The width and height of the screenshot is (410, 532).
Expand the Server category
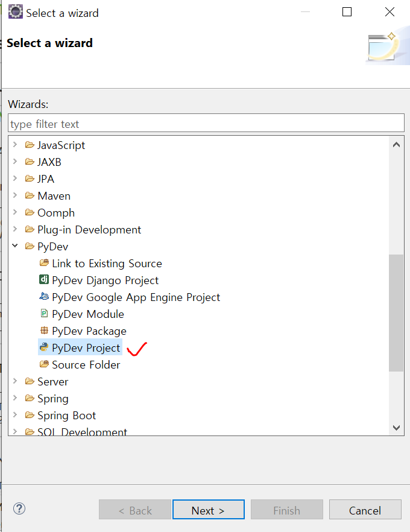(x=15, y=381)
